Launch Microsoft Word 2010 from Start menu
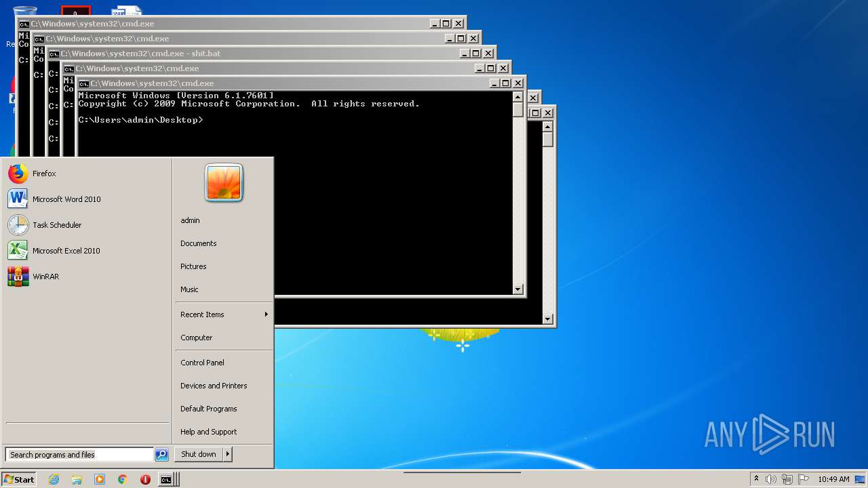The height and width of the screenshot is (488, 868). [x=87, y=199]
